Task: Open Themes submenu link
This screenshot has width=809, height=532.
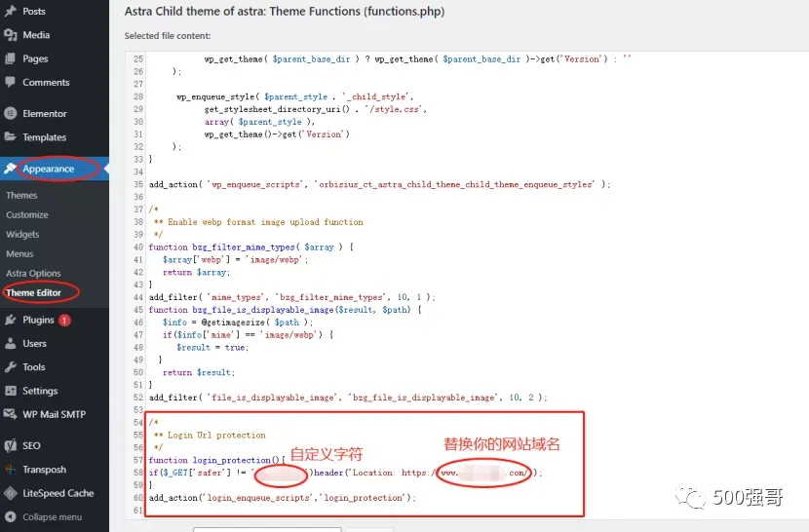Action: click(x=21, y=195)
